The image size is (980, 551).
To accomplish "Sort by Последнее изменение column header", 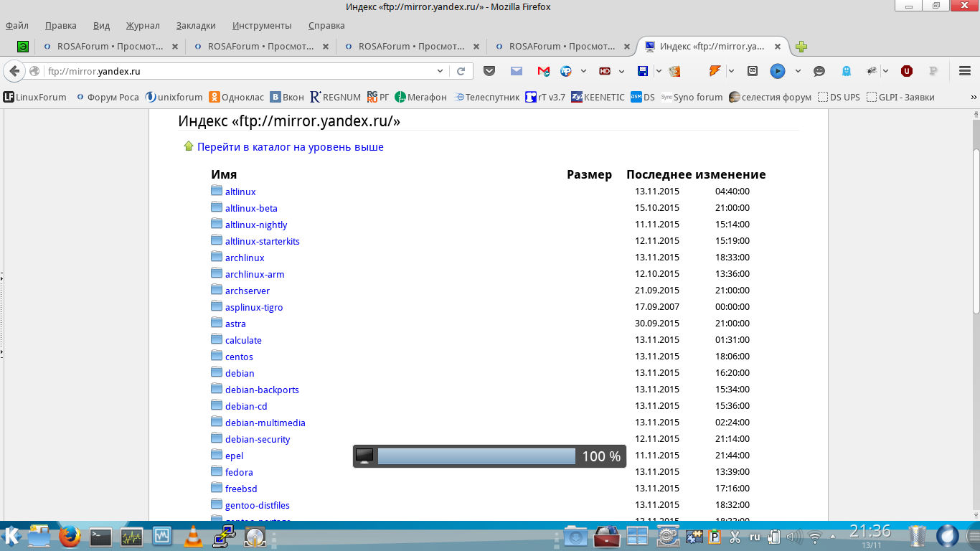I will 696,174.
